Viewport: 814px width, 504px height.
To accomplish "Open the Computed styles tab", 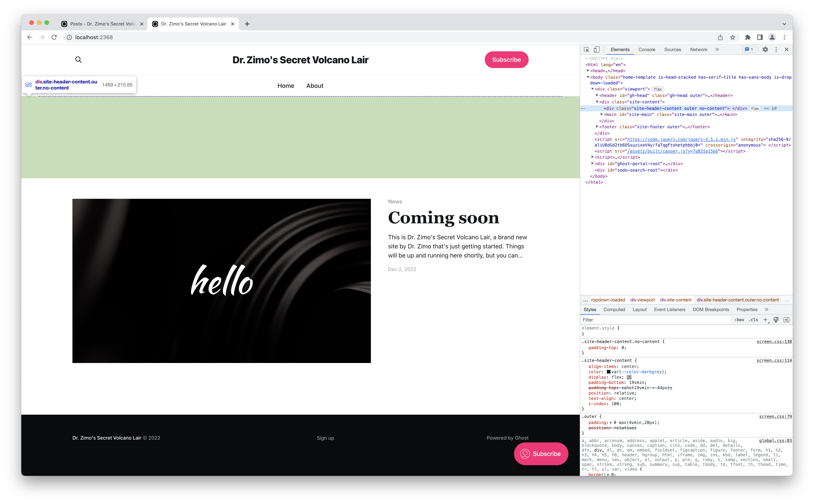I will 614,309.
